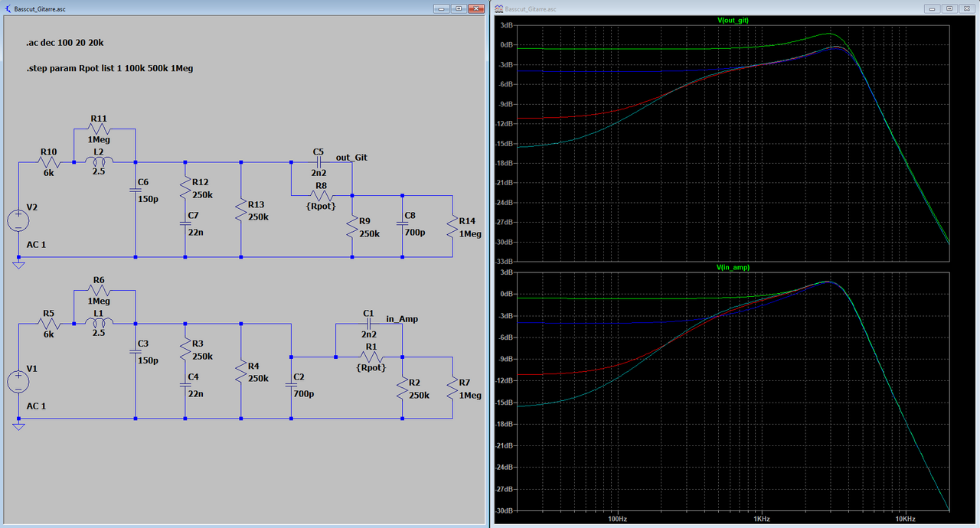Click the V2 voltage source symbol
This screenshot has height=528, width=980.
(x=18, y=221)
